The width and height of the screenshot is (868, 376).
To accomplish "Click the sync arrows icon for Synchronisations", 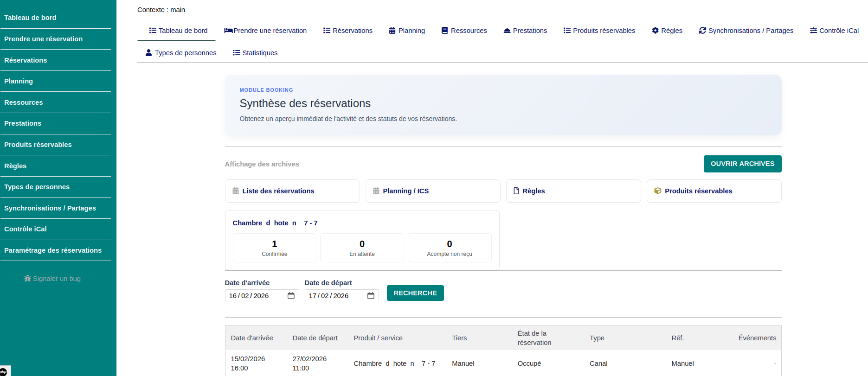I will tap(702, 31).
